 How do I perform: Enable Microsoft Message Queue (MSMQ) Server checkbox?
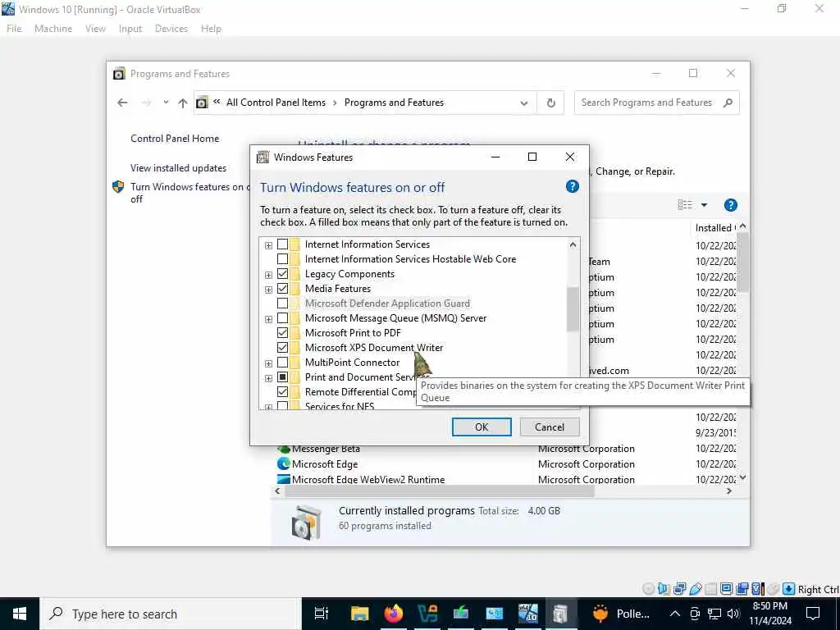[282, 318]
